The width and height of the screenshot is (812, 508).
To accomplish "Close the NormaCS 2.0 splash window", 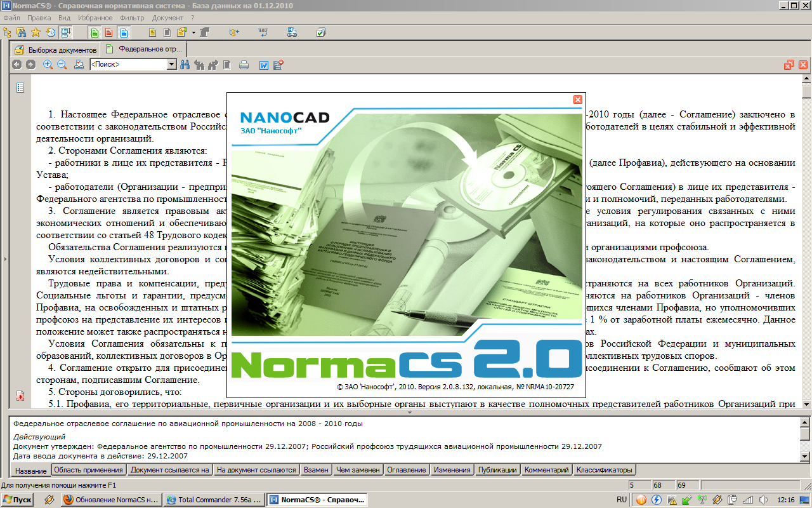I will pos(578,100).
